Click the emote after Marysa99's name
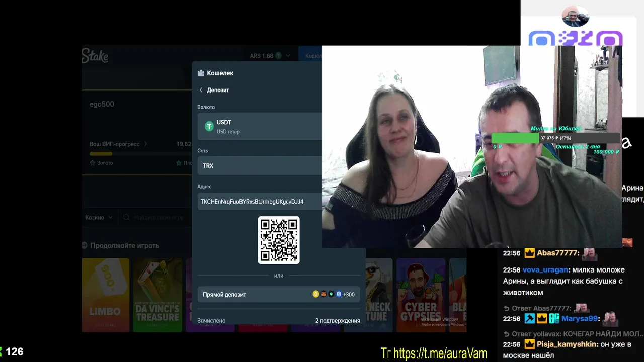 pyautogui.click(x=611, y=318)
